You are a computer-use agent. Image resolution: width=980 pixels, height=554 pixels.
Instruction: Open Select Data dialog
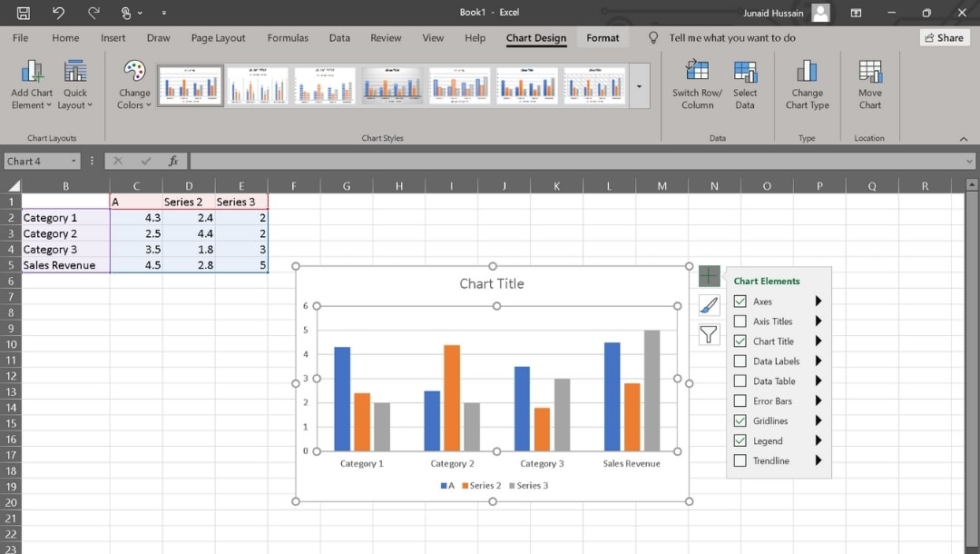(744, 82)
